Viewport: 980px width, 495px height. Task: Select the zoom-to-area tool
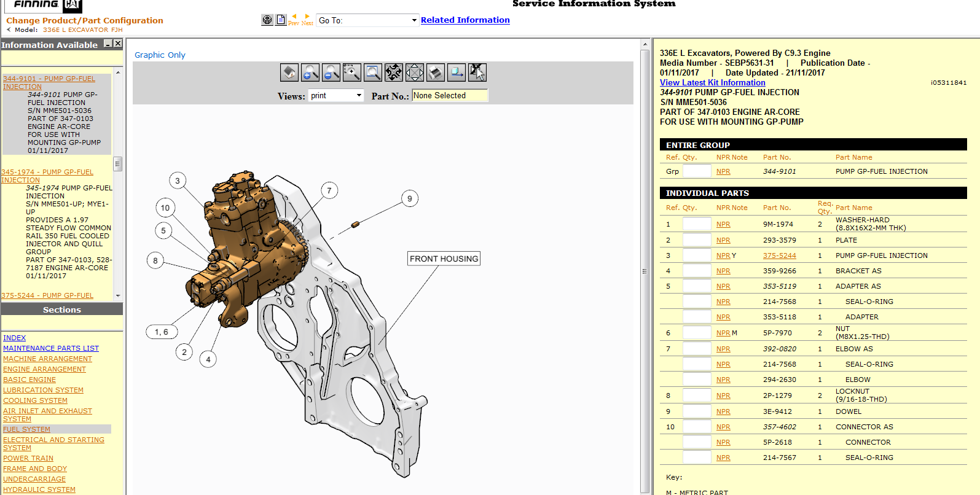[x=351, y=72]
